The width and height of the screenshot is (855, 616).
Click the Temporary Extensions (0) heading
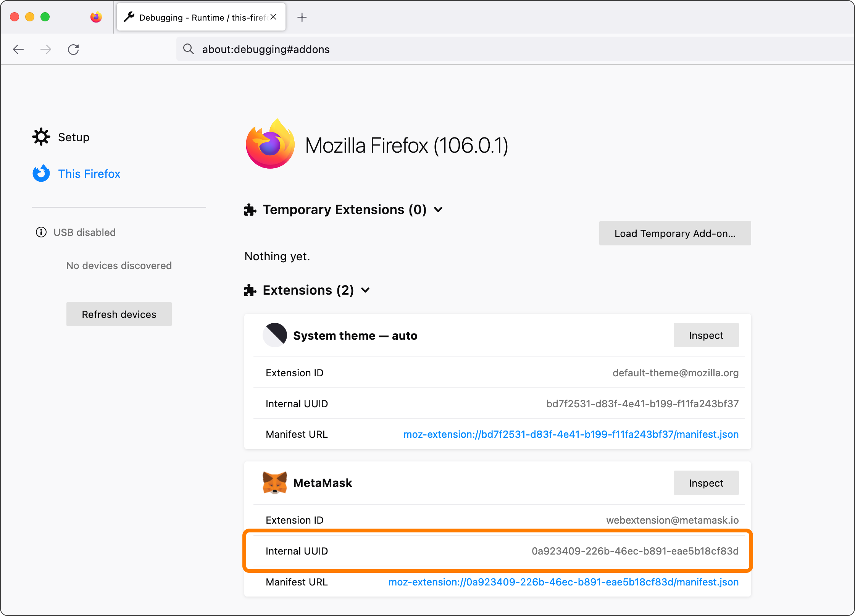(x=345, y=210)
